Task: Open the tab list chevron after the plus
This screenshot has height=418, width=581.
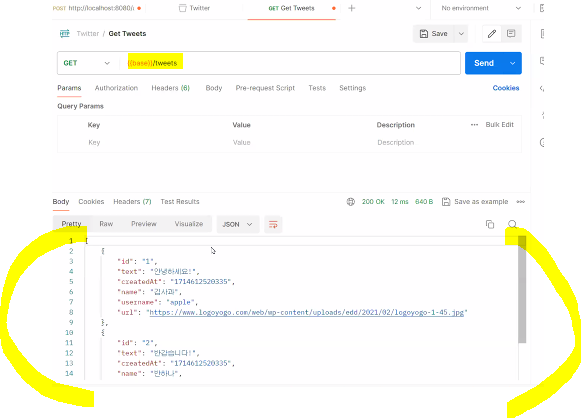Action: [x=419, y=8]
